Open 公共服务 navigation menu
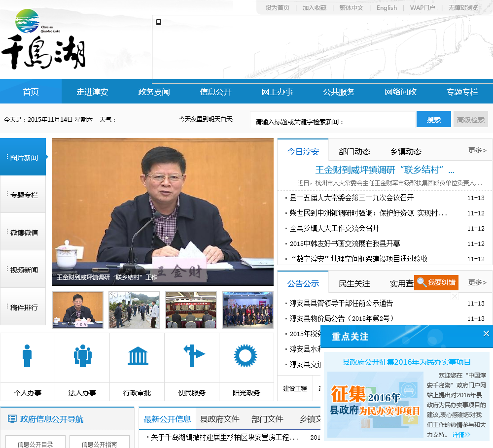The height and width of the screenshot is (448, 493). point(339,92)
